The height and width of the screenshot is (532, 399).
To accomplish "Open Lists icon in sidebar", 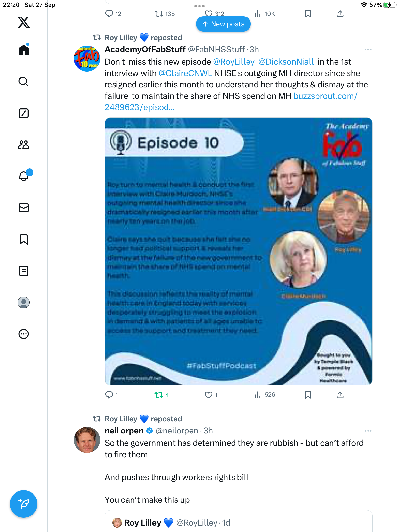I will [24, 271].
